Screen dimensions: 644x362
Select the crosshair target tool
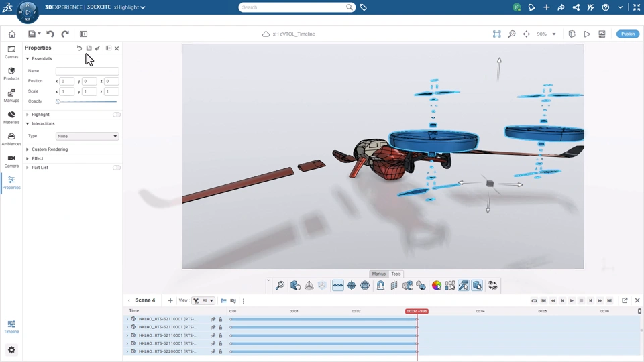tap(352, 286)
